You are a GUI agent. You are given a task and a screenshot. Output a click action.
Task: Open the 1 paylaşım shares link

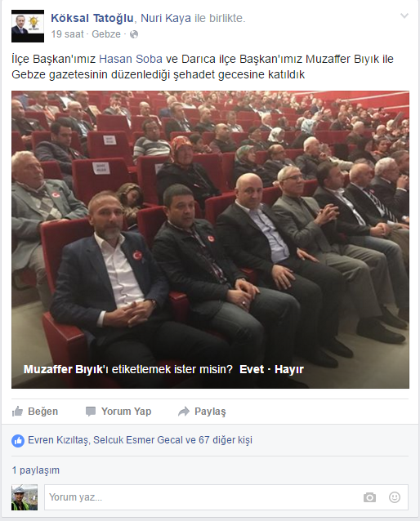click(x=36, y=470)
